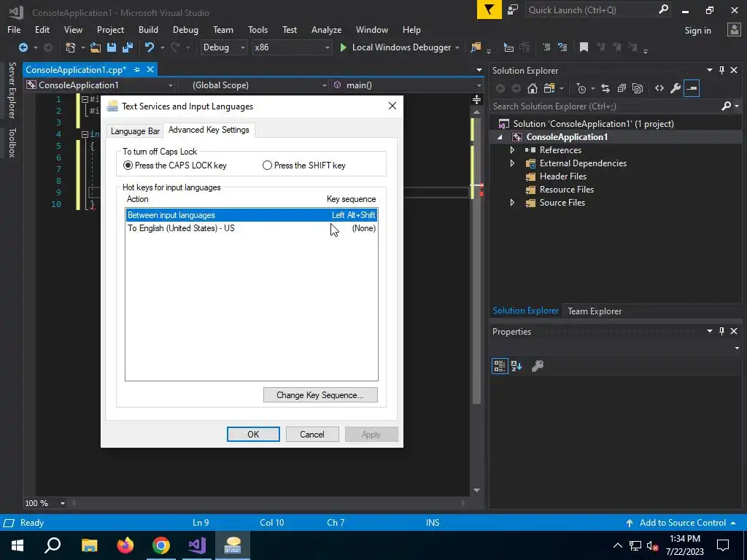Open Chrome from the taskbar
Viewport: 747px width, 560px height.
click(161, 545)
